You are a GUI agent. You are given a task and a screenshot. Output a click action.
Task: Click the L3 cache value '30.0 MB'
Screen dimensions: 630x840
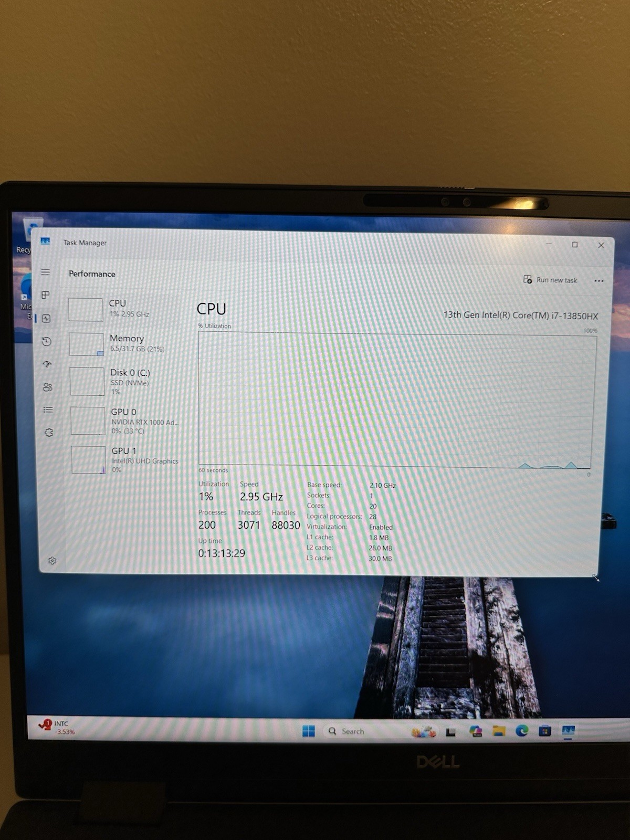[x=380, y=559]
